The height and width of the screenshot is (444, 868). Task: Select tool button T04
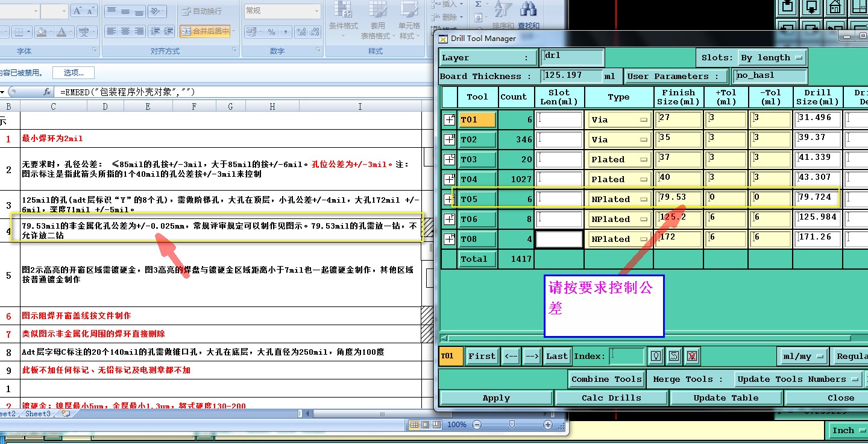pos(477,179)
